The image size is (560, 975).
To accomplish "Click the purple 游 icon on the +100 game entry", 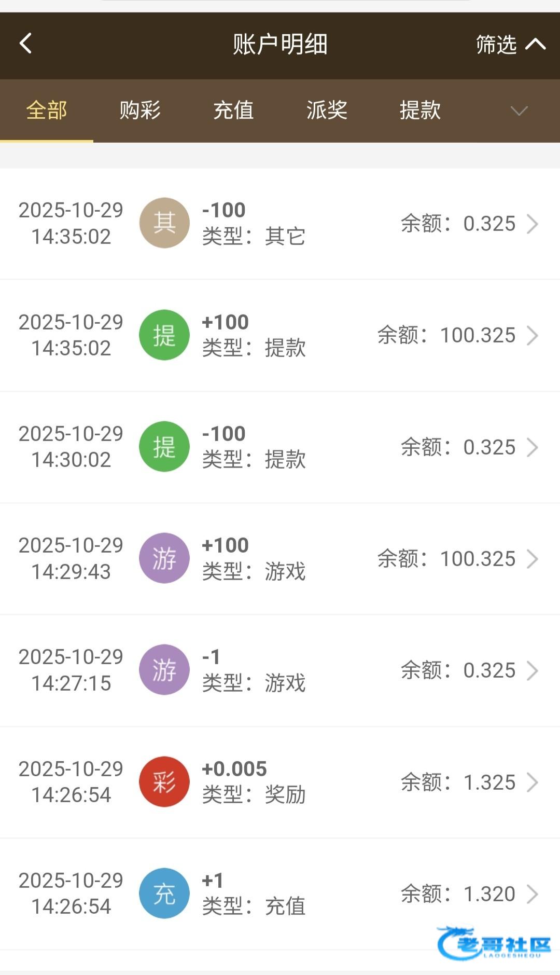I will coord(164,558).
